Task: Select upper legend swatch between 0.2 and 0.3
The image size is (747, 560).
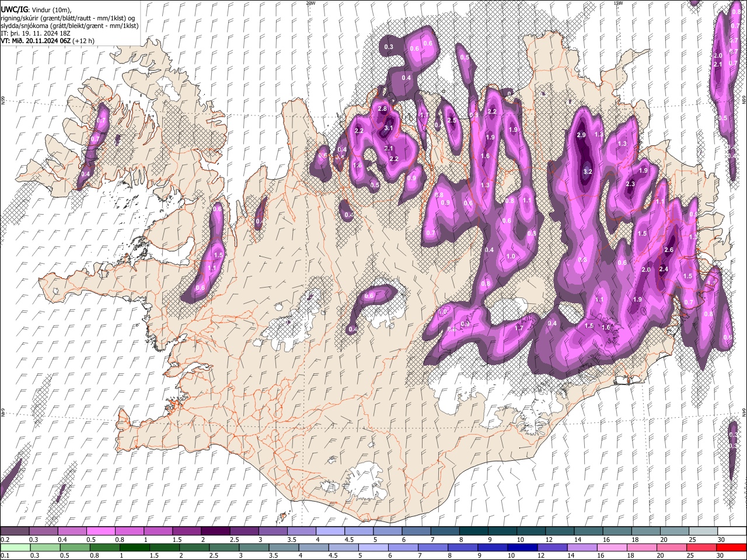Action: point(16,531)
